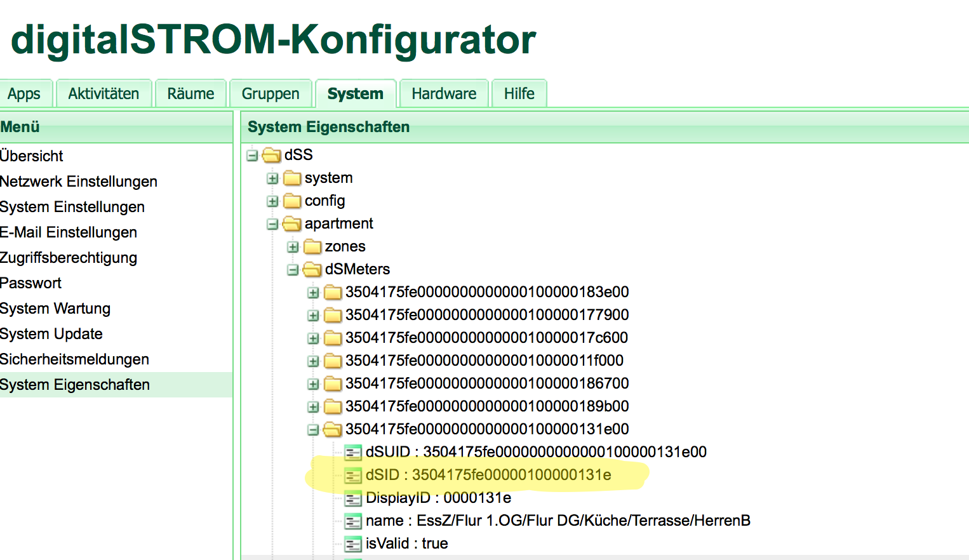Screen dimensions: 969x560
Task: Select the dSUID value row text
Action: [536, 452]
